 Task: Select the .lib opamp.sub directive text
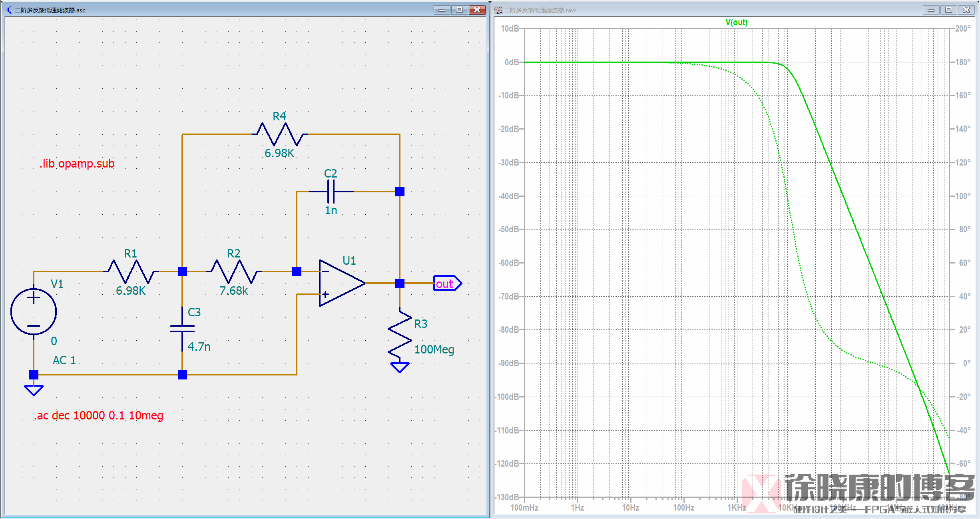pos(77,164)
